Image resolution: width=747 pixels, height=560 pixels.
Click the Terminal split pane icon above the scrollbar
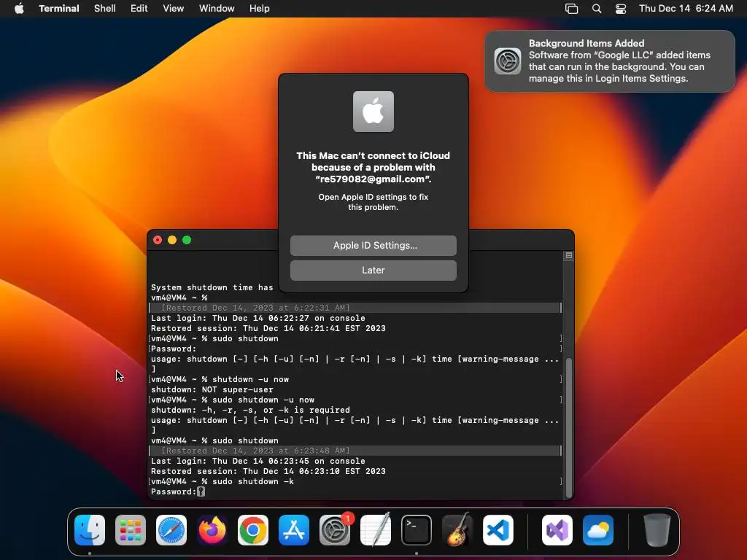569,256
